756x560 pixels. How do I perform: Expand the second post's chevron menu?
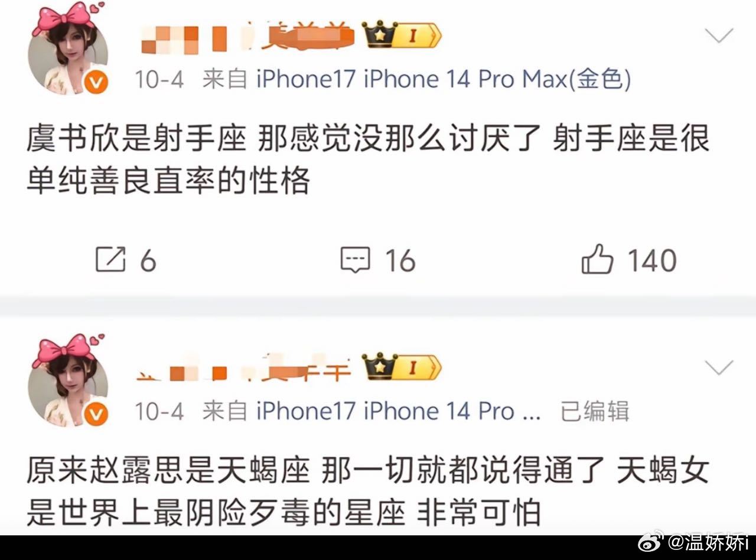click(x=719, y=368)
